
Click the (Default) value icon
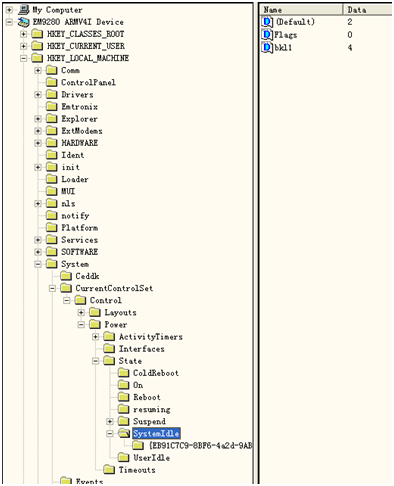(x=267, y=22)
